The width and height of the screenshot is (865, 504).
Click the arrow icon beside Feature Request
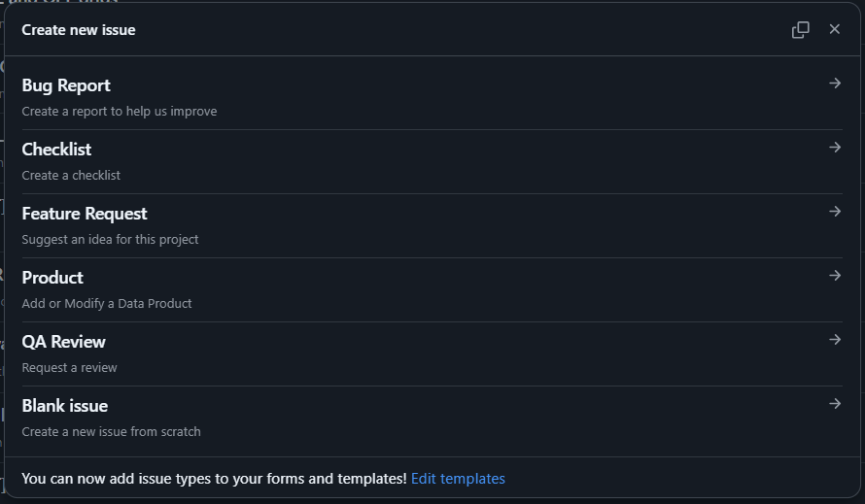coord(835,211)
